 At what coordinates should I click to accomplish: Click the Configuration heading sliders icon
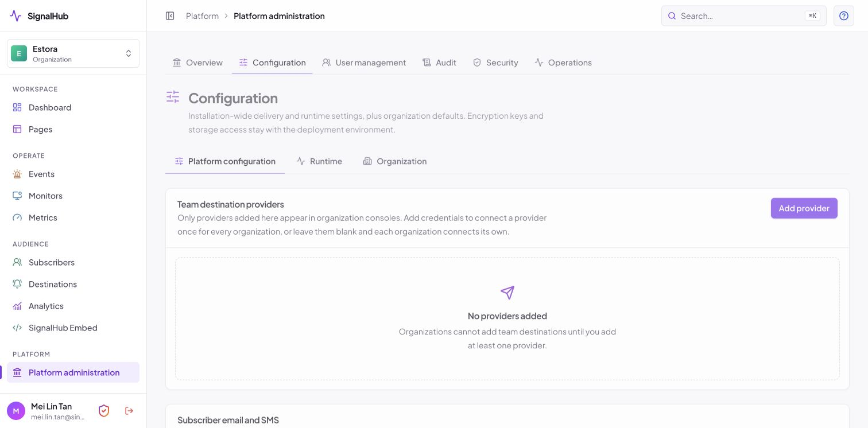point(173,96)
